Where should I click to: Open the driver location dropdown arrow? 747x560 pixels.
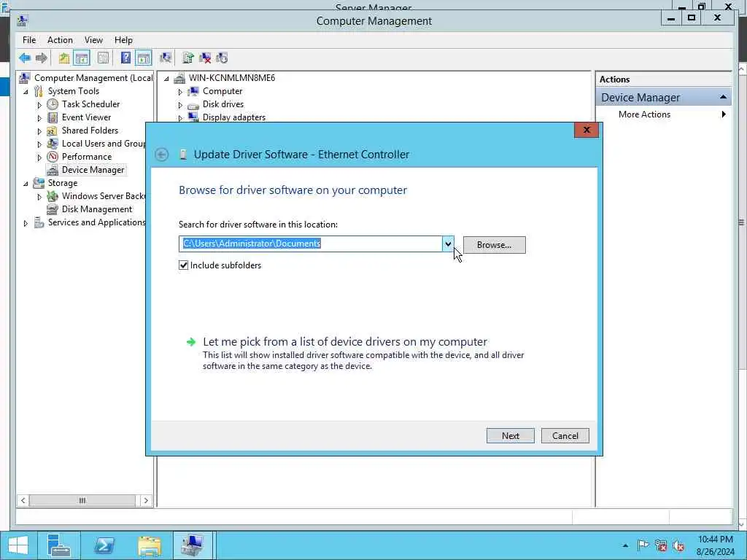[x=448, y=244]
